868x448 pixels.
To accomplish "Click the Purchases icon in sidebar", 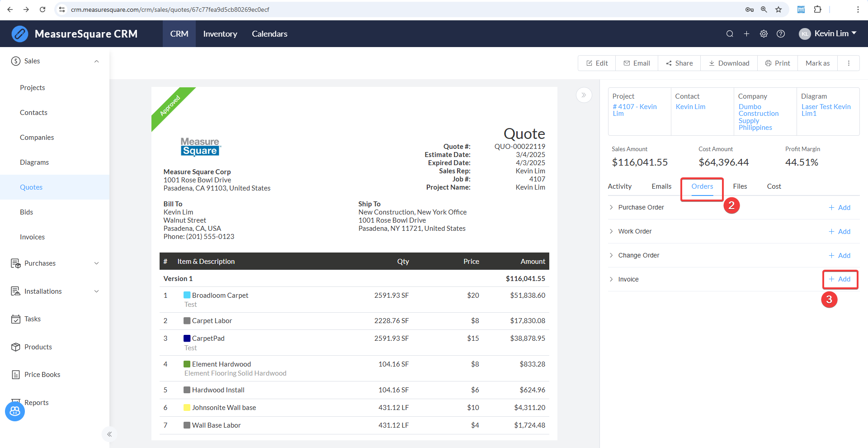I will point(16,263).
